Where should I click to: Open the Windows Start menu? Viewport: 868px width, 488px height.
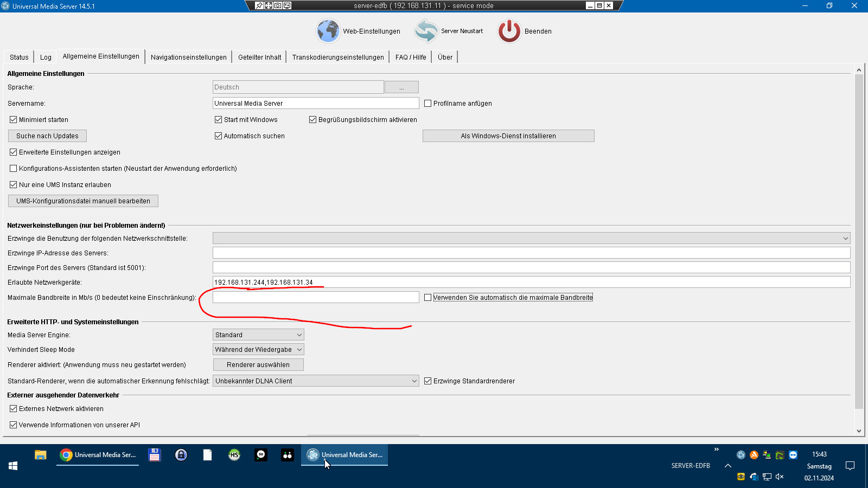click(x=13, y=466)
